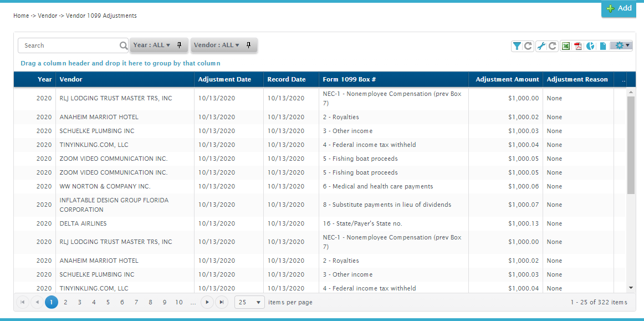
Task: Go to the next page of results
Action: tap(207, 303)
